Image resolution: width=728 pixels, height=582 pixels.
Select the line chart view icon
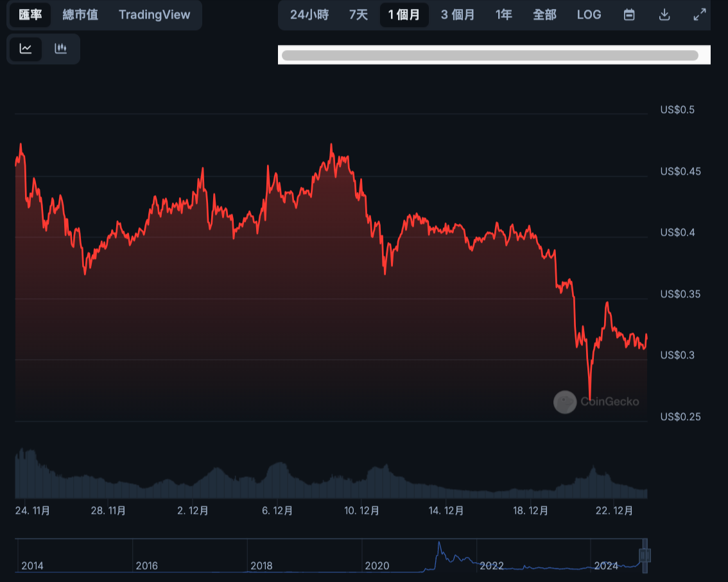point(26,48)
